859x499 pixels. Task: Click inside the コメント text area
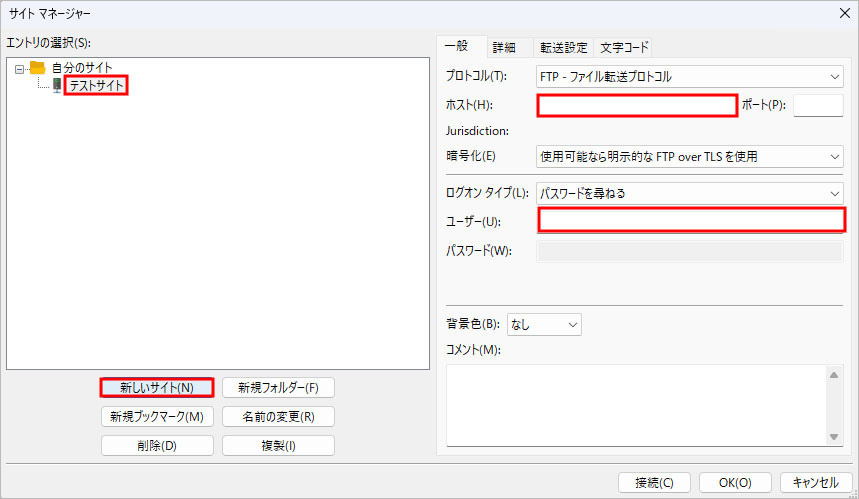[636, 405]
